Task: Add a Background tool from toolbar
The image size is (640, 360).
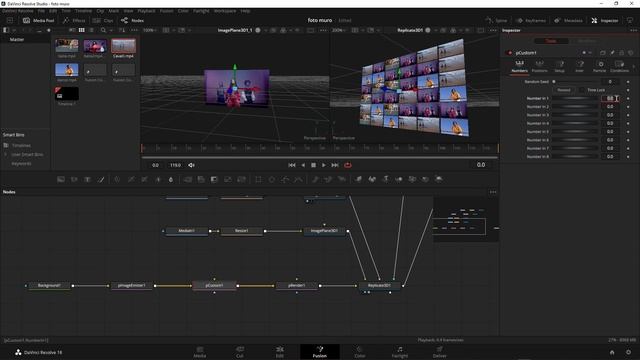Action: 61,179
